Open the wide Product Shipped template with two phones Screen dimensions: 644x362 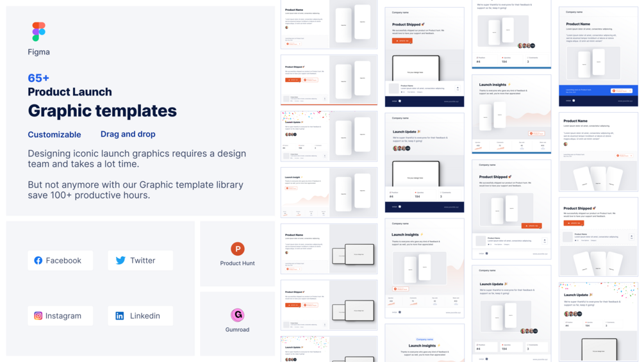point(329,79)
